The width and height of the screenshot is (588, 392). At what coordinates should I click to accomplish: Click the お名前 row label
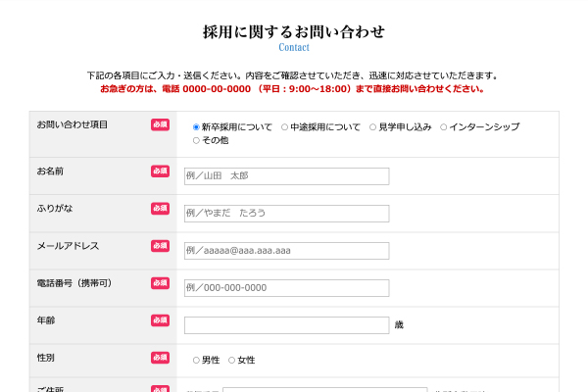pyautogui.click(x=50, y=171)
